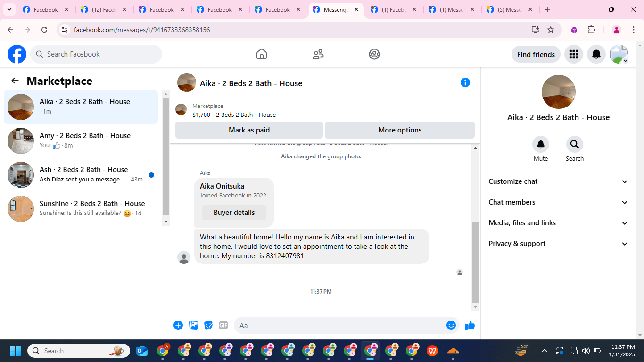The width and height of the screenshot is (644, 362).
Task: Open more actions plus icon in composer
Action: [x=178, y=325]
